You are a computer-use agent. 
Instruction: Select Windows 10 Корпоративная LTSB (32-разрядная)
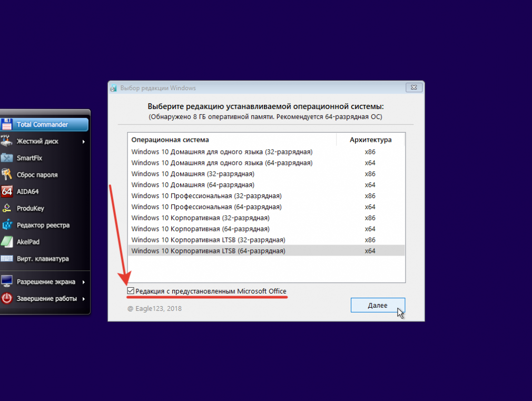267,240
